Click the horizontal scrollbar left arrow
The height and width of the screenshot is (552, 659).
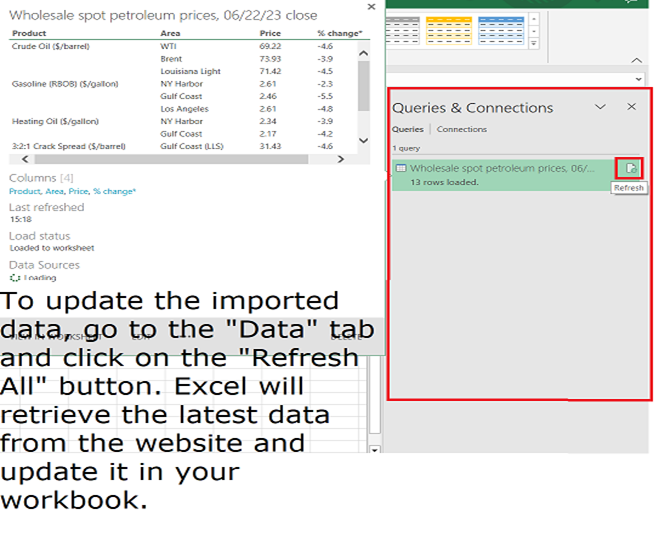(x=25, y=159)
